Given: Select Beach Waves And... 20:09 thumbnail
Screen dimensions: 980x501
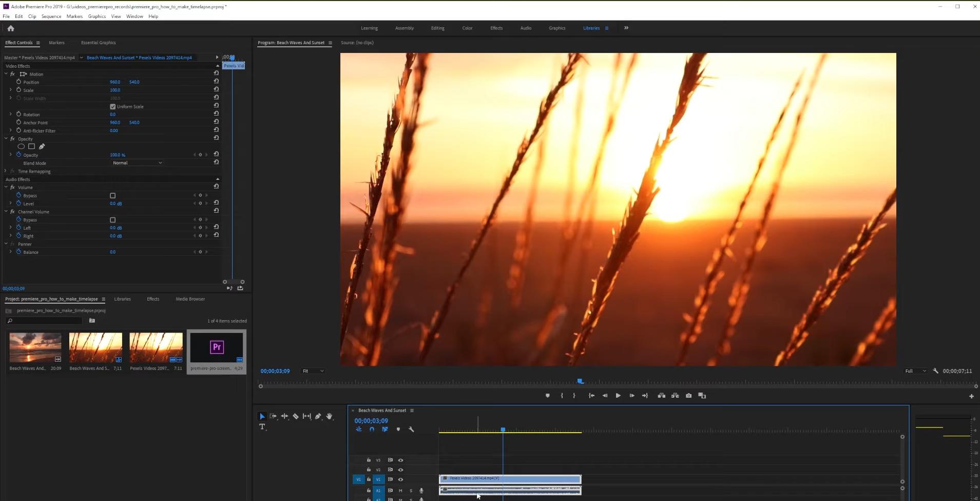Looking at the screenshot, I should point(35,347).
